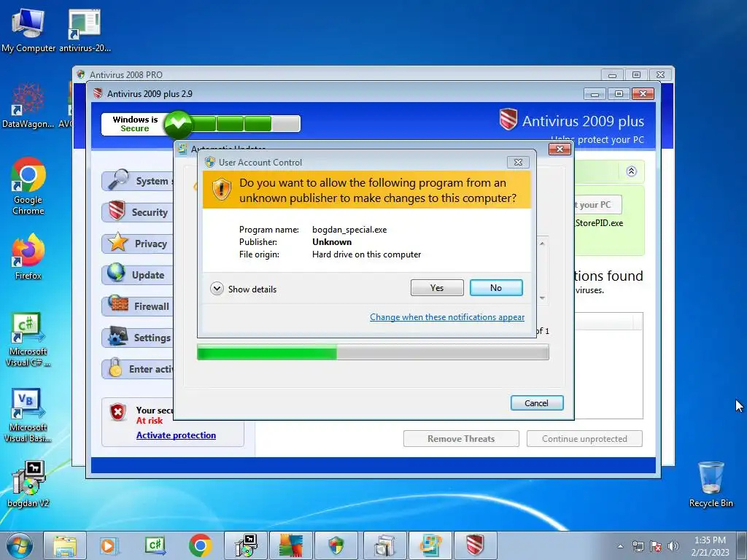Click the update progress bar
Viewport: 747px width, 560px height.
[x=373, y=352]
